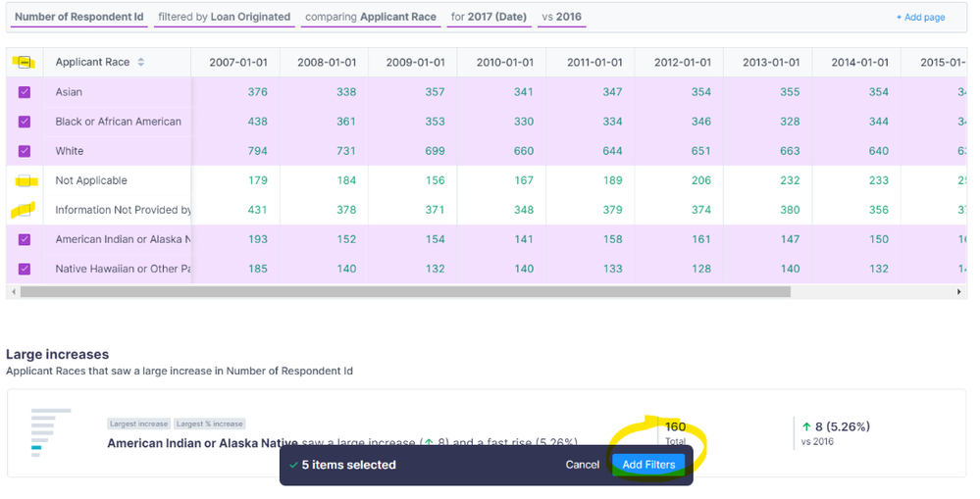
Task: Uncheck the Asian row checkbox
Action: click(25, 92)
